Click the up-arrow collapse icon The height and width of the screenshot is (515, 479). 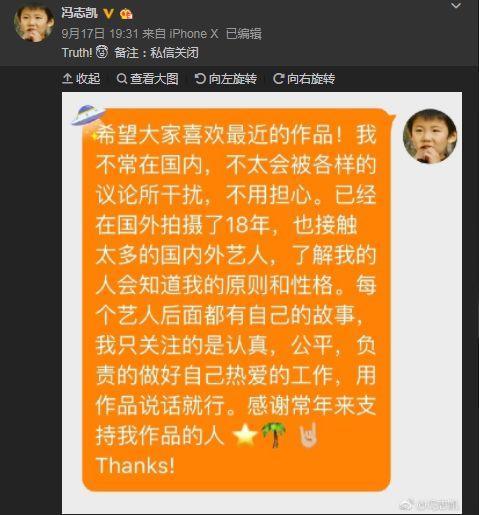[x=67, y=79]
